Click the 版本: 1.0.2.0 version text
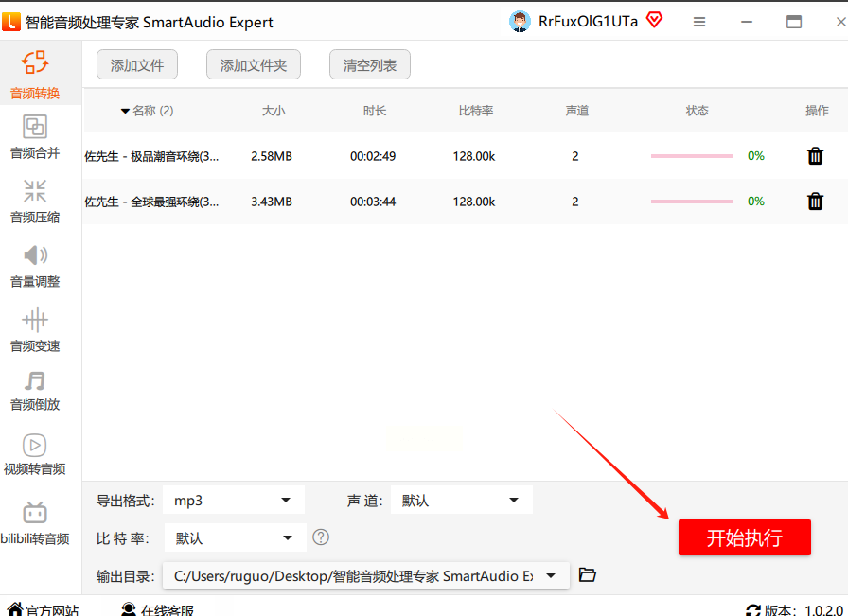This screenshot has width=848, height=616. 804,610
